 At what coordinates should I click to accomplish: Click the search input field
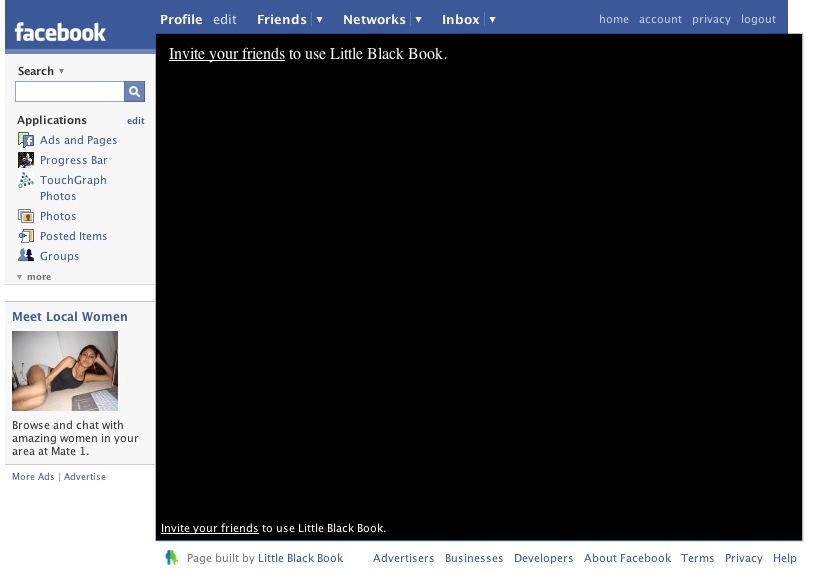click(x=70, y=92)
